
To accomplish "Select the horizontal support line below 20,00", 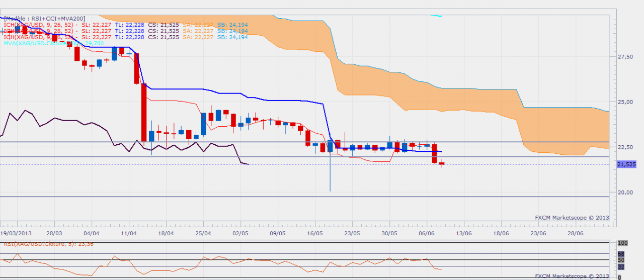I will 302,197.
